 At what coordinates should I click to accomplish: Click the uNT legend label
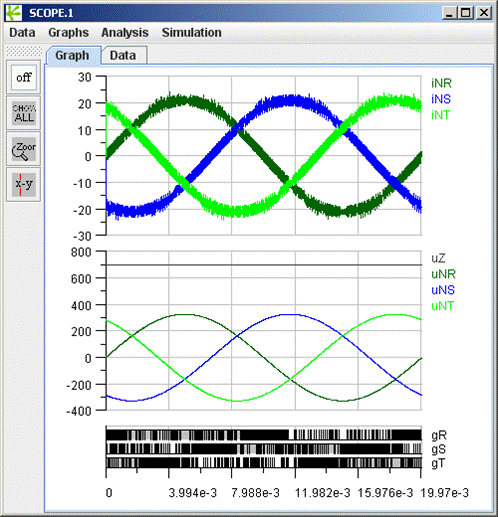point(443,306)
